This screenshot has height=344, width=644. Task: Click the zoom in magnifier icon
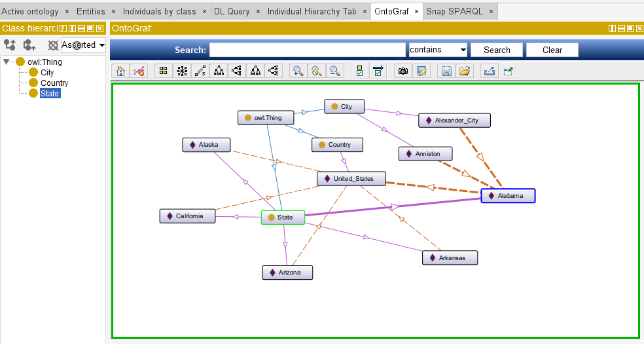click(298, 71)
